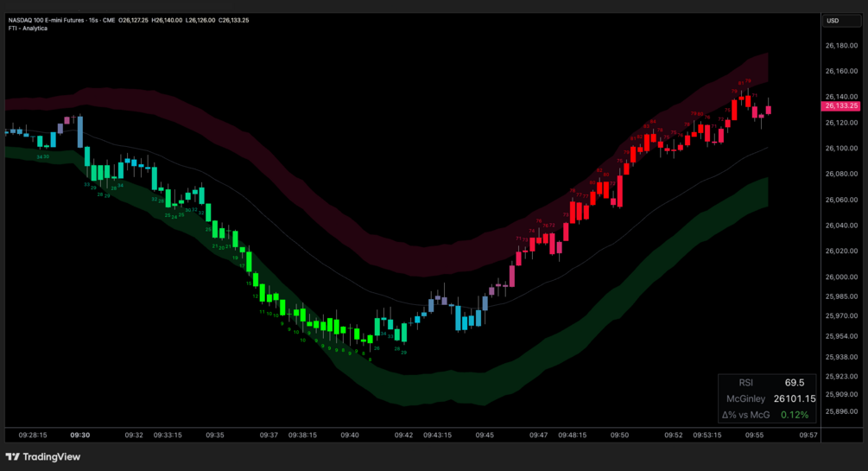Click the 26,120.00 price axis label

[841, 123]
